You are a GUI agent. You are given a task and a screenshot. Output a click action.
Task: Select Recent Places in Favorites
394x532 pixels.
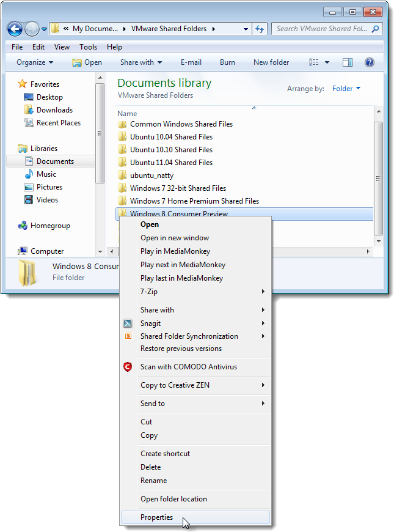[x=52, y=123]
